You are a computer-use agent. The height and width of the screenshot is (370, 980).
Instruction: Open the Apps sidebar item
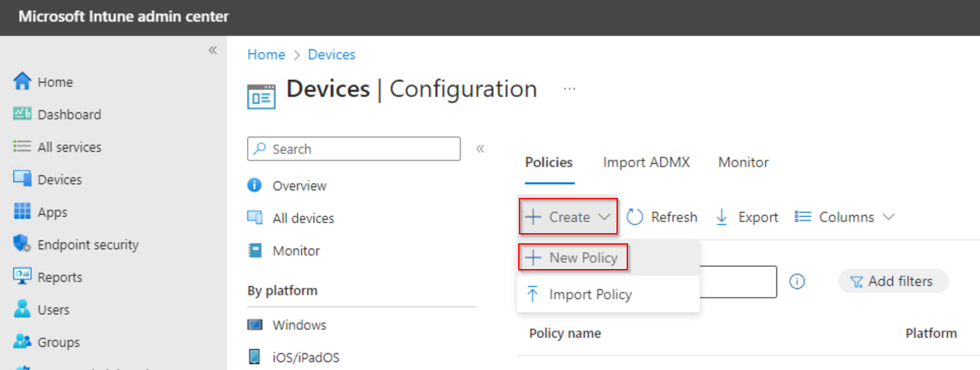41,212
